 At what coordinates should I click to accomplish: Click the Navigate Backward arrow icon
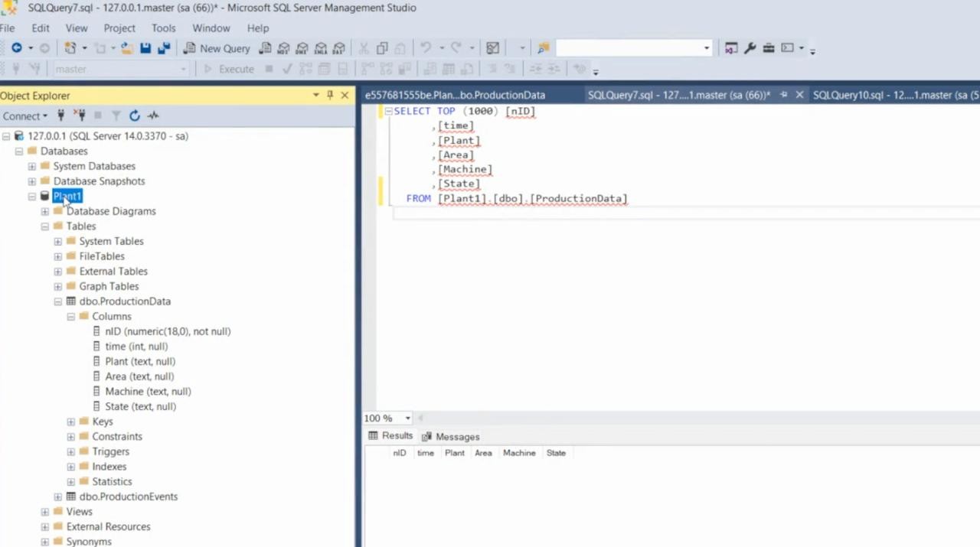coord(16,48)
